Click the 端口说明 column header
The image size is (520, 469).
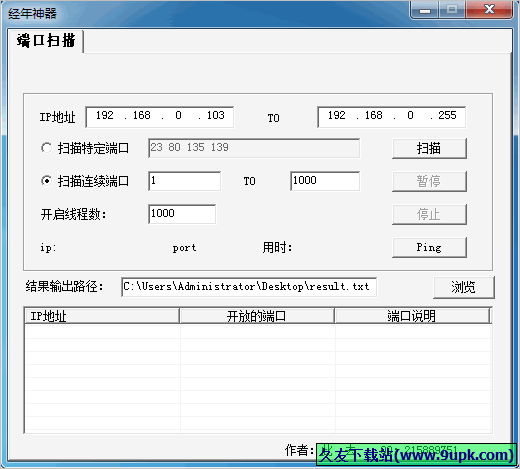[x=412, y=316]
